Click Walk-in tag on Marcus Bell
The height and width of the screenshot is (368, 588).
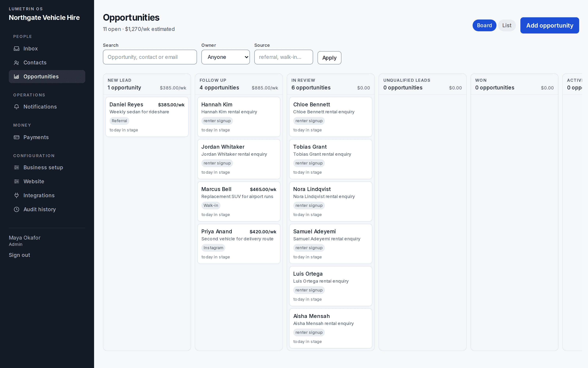click(211, 206)
